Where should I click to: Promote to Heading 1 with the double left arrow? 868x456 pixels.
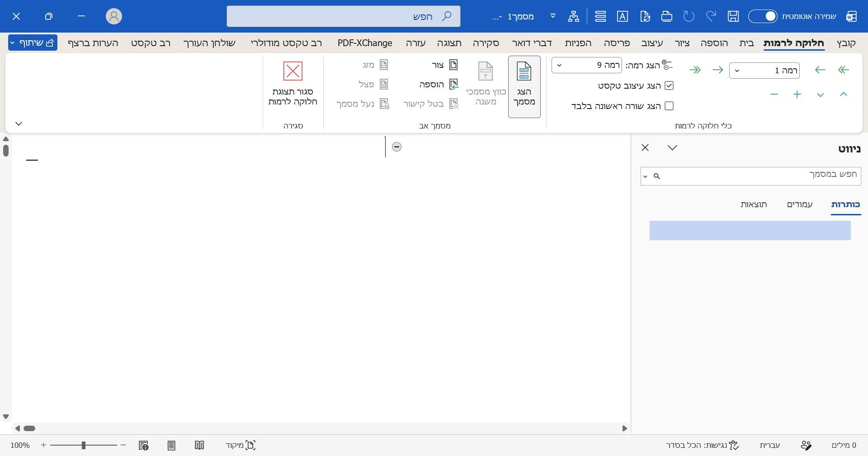tap(844, 70)
